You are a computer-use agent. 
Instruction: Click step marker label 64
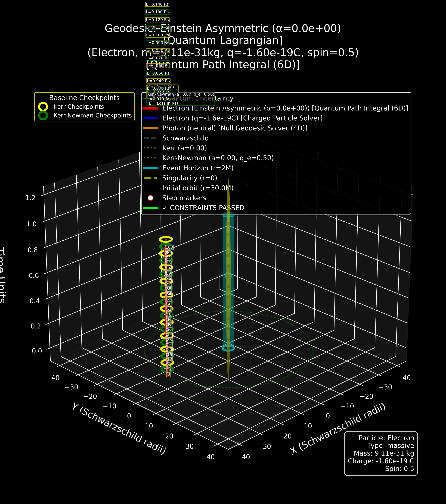pos(169,294)
